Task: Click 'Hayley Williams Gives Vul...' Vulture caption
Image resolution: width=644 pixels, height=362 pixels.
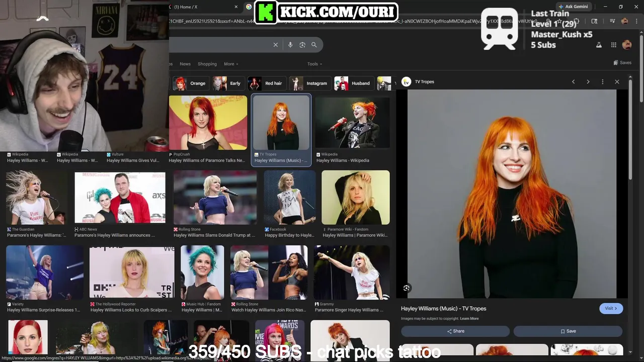Action: tap(133, 160)
